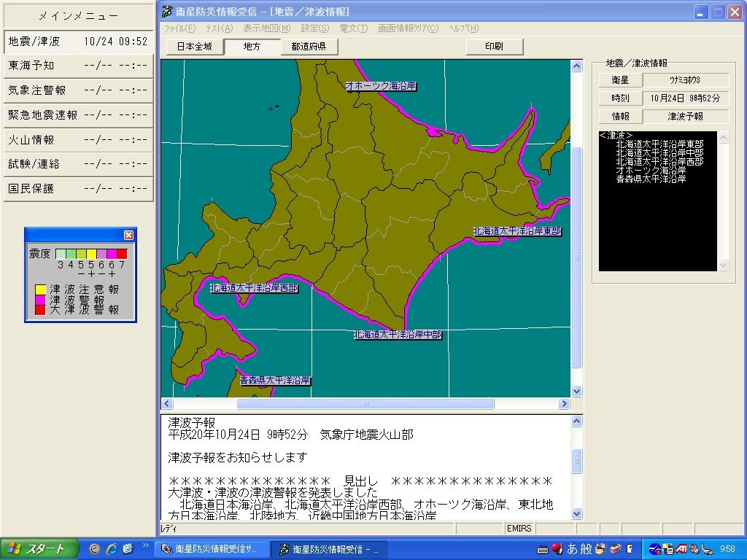747x560 pixels.
Task: Switch map view to 日本全域
Action: (x=194, y=47)
